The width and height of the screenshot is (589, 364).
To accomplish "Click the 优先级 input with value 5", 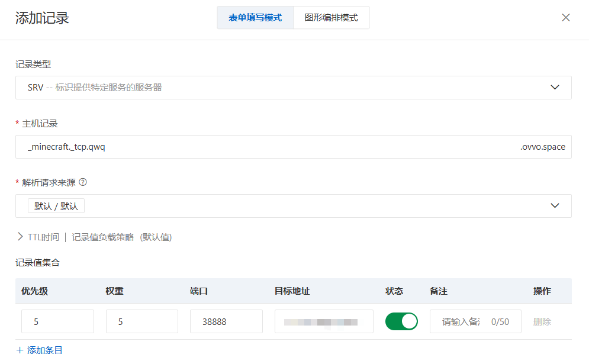I will (57, 322).
